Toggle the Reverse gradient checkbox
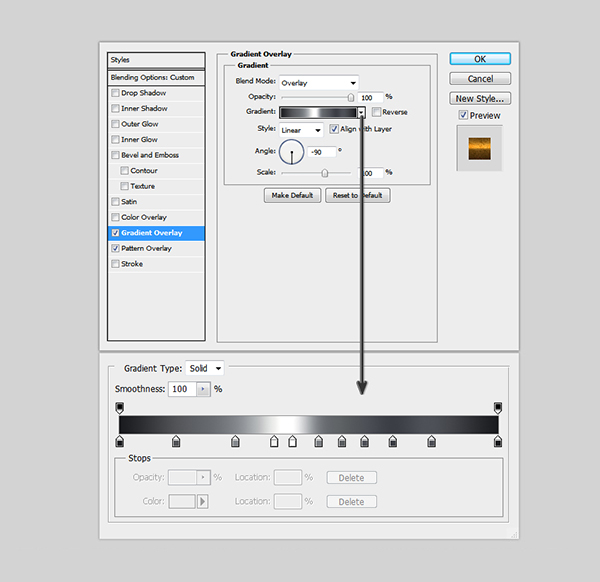The height and width of the screenshot is (582, 600). (376, 112)
